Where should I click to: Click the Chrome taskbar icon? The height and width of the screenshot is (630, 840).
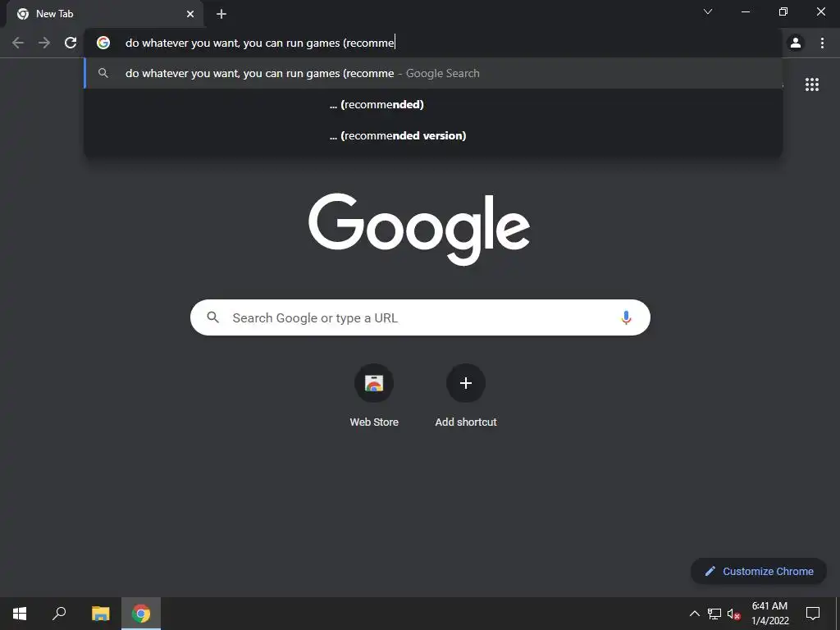141,614
